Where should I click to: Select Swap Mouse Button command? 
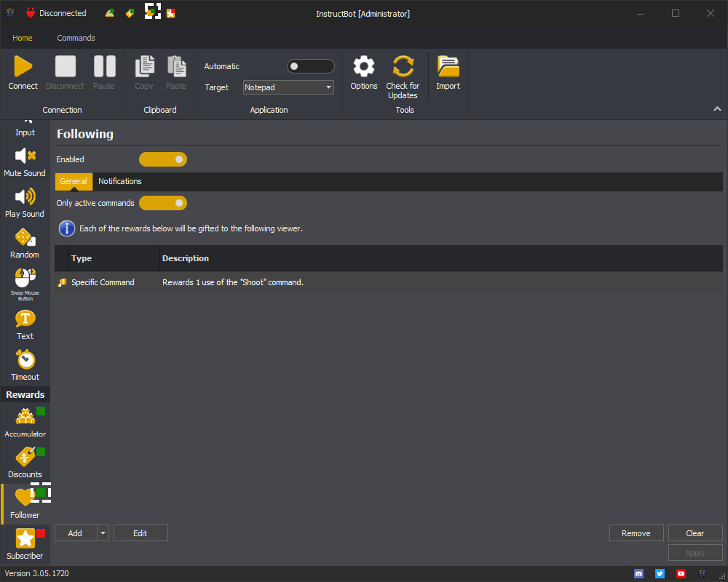point(25,284)
